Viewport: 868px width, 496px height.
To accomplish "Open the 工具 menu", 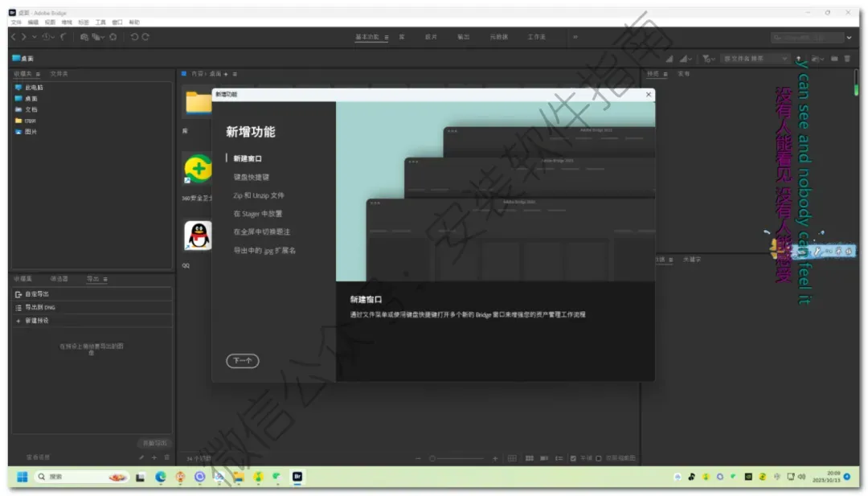I will (100, 23).
